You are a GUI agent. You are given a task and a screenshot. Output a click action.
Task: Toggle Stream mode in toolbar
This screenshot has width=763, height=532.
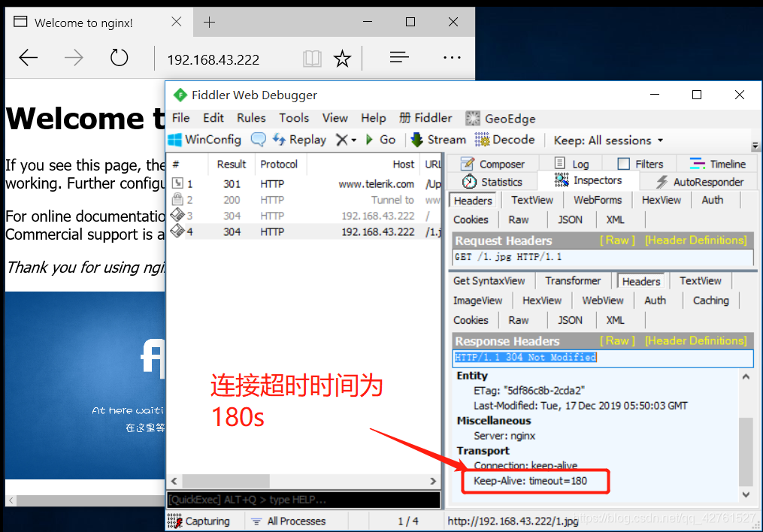click(438, 140)
